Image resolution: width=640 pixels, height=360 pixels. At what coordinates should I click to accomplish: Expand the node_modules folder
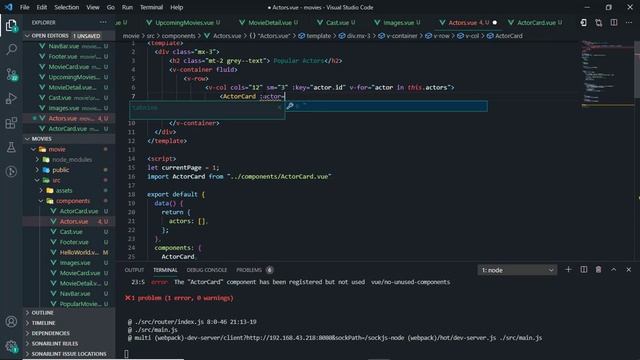(37, 160)
